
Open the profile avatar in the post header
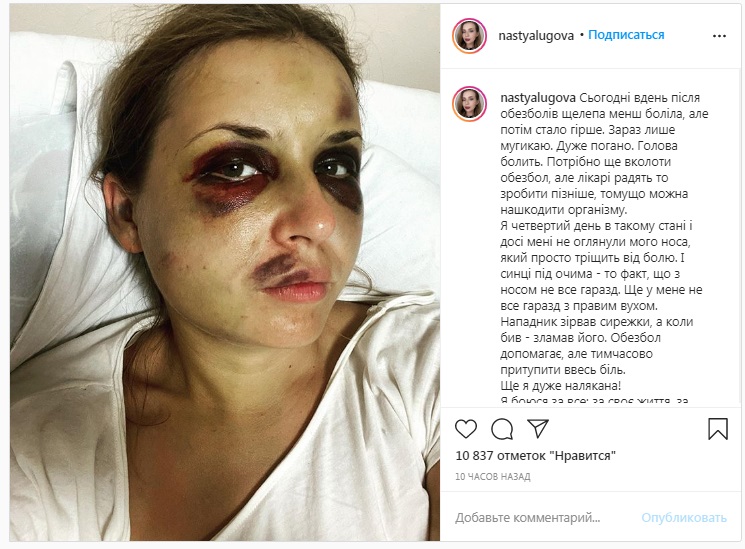click(469, 36)
